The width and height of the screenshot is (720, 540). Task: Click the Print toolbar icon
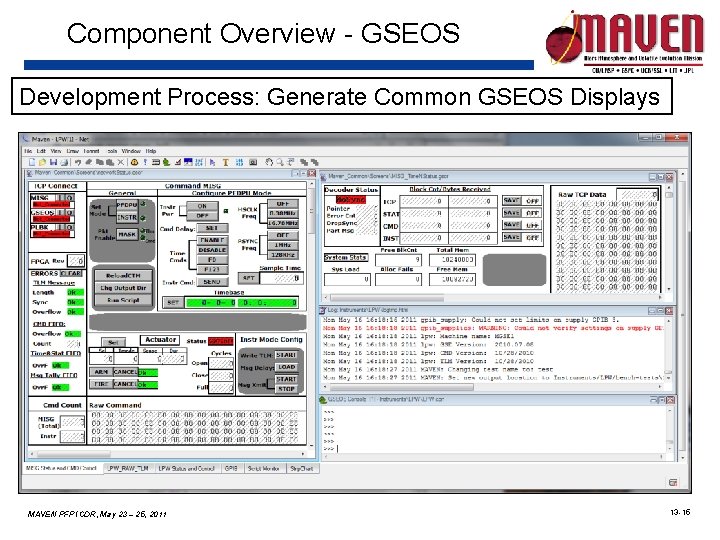pyautogui.click(x=64, y=162)
